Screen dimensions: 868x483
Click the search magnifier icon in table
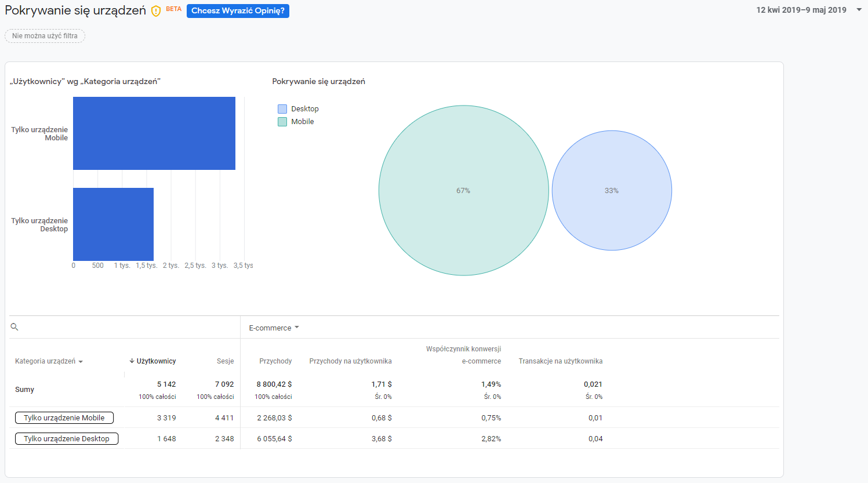point(14,327)
